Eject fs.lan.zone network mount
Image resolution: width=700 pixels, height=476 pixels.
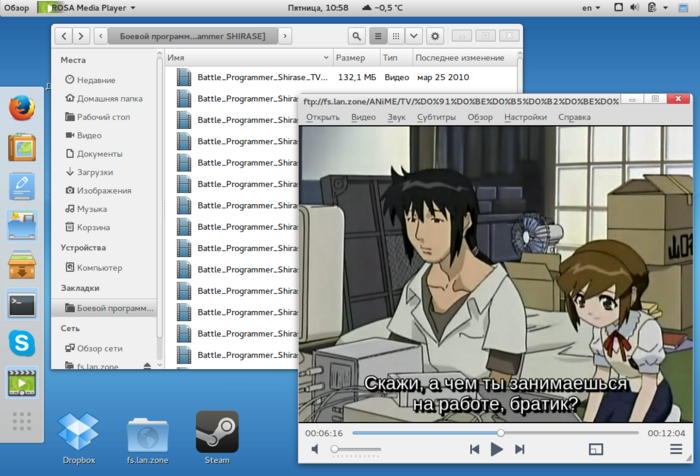point(147,366)
